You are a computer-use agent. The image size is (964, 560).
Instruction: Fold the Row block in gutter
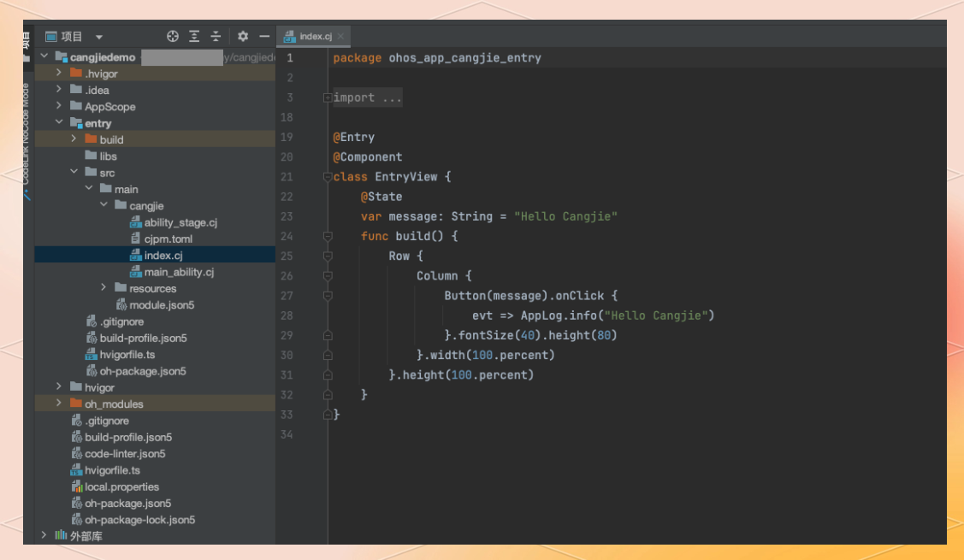click(x=328, y=256)
